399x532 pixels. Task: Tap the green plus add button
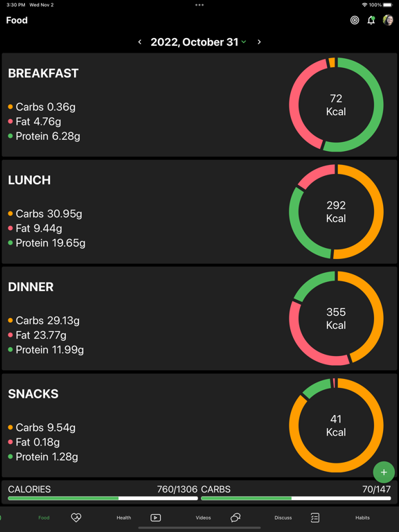(384, 472)
